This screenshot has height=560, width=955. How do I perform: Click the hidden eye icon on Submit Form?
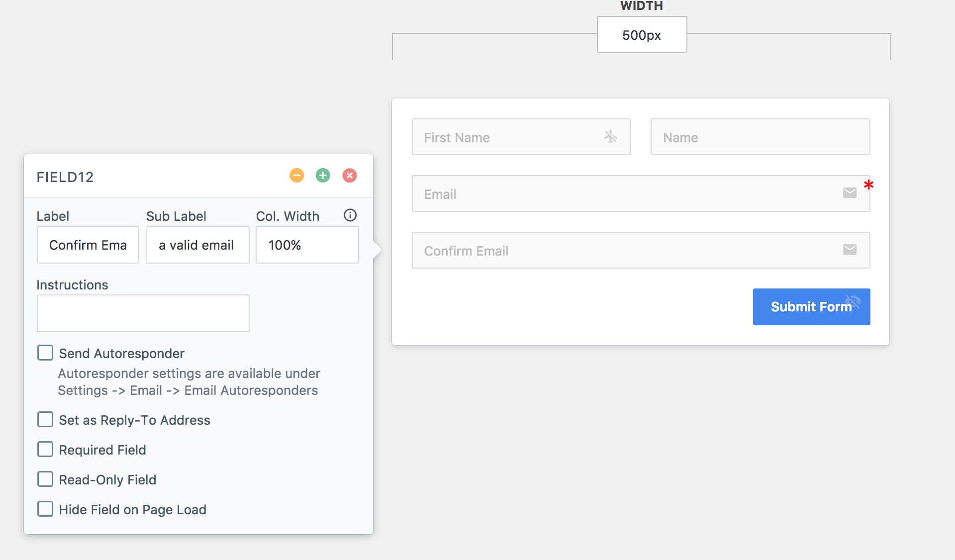click(x=853, y=301)
